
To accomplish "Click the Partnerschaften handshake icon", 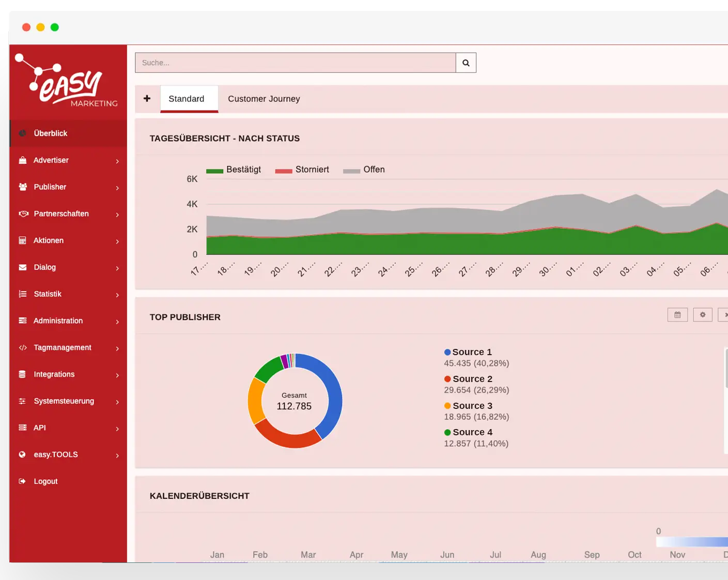I will (23, 213).
